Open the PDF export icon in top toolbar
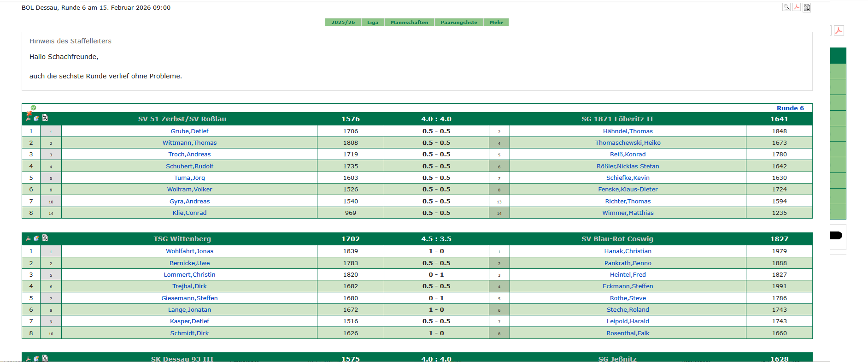This screenshot has width=868, height=362. pyautogui.click(x=797, y=7)
